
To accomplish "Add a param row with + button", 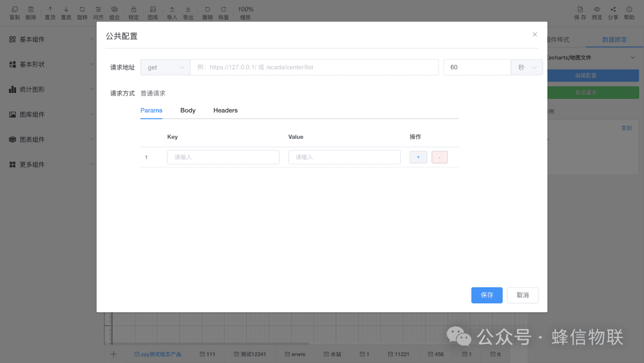I will [x=418, y=157].
